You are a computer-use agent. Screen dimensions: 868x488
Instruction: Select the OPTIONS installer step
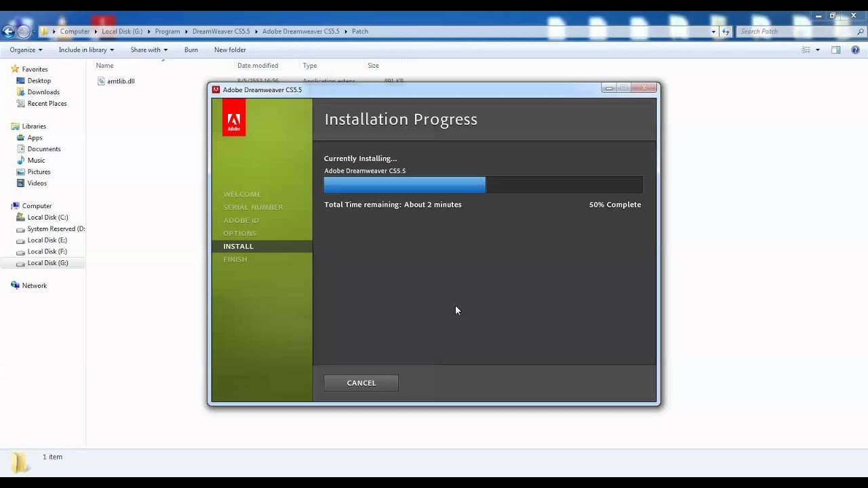coord(239,233)
